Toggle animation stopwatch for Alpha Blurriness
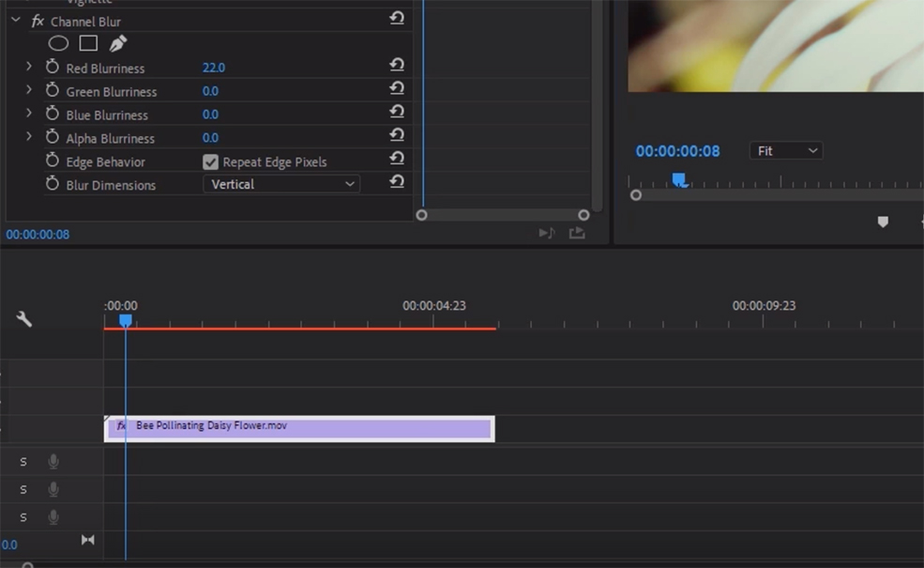 pos(53,137)
